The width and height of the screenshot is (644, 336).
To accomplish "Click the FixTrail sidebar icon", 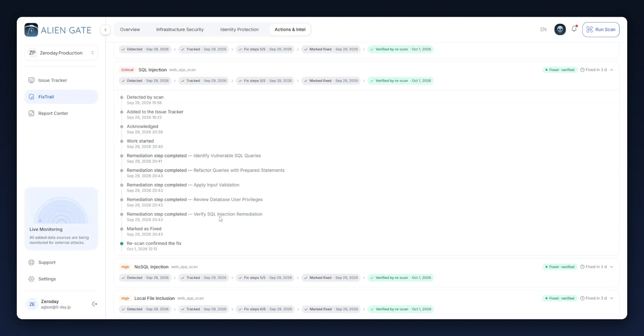I will 32,97.
